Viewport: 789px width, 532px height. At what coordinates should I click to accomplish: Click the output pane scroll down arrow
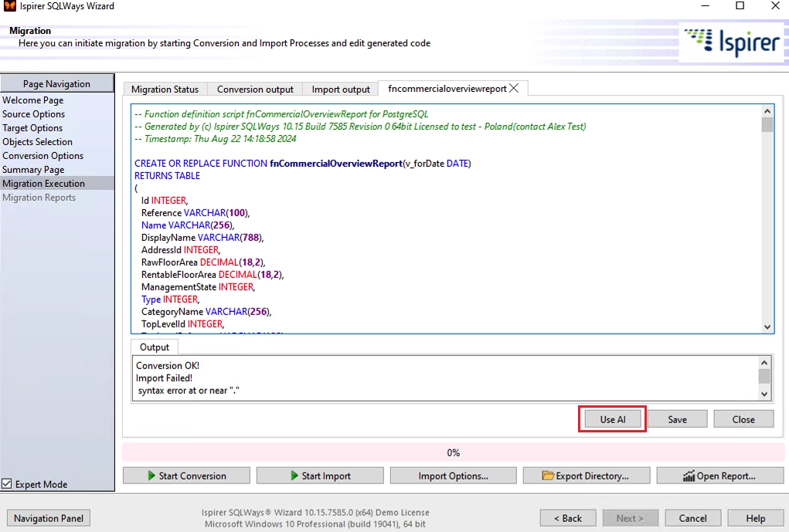pos(763,394)
